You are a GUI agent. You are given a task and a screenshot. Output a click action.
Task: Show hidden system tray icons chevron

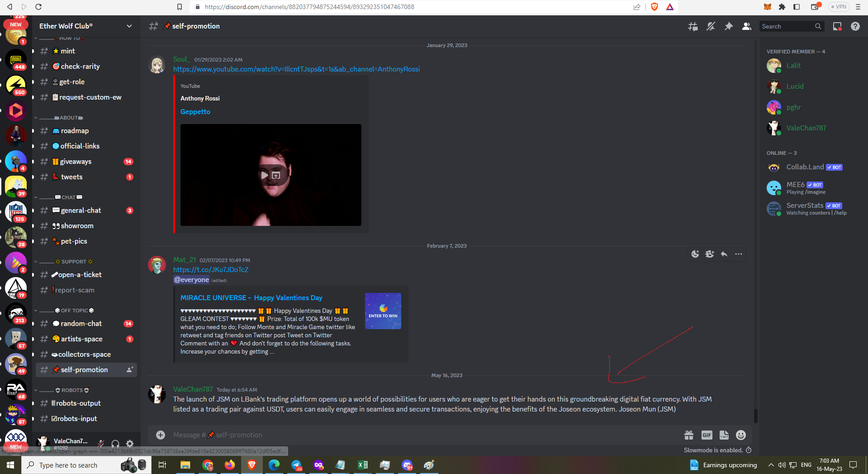771,465
